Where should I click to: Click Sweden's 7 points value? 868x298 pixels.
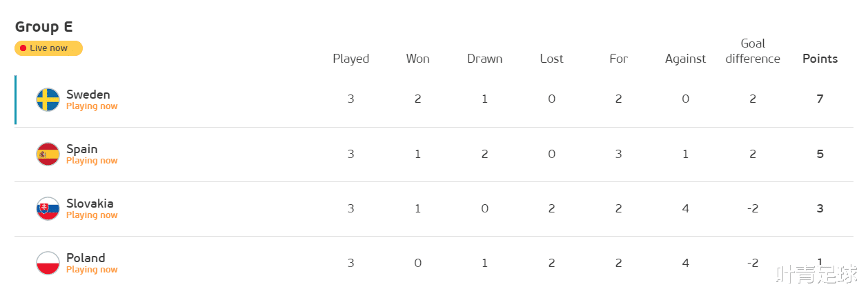tap(820, 99)
